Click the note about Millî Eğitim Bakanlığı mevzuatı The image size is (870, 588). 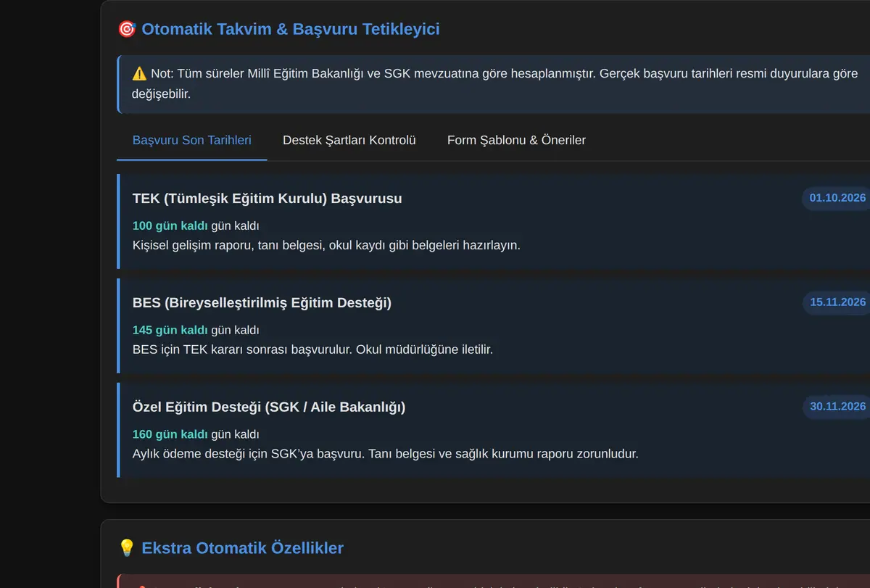pos(494,83)
